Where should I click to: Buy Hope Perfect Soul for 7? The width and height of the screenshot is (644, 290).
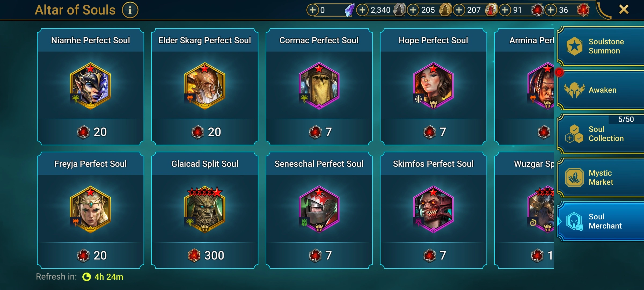point(434,132)
